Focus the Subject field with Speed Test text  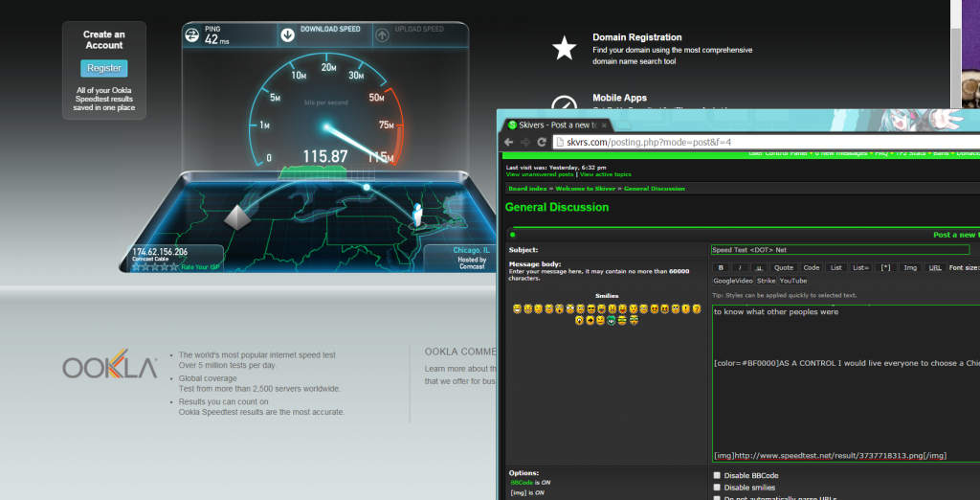click(840, 250)
